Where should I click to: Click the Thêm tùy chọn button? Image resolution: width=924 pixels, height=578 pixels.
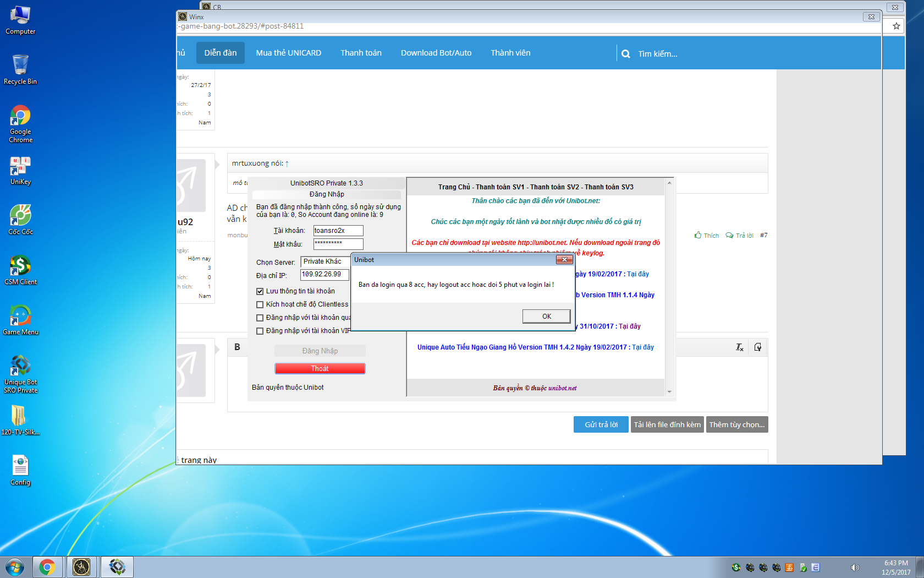click(737, 424)
